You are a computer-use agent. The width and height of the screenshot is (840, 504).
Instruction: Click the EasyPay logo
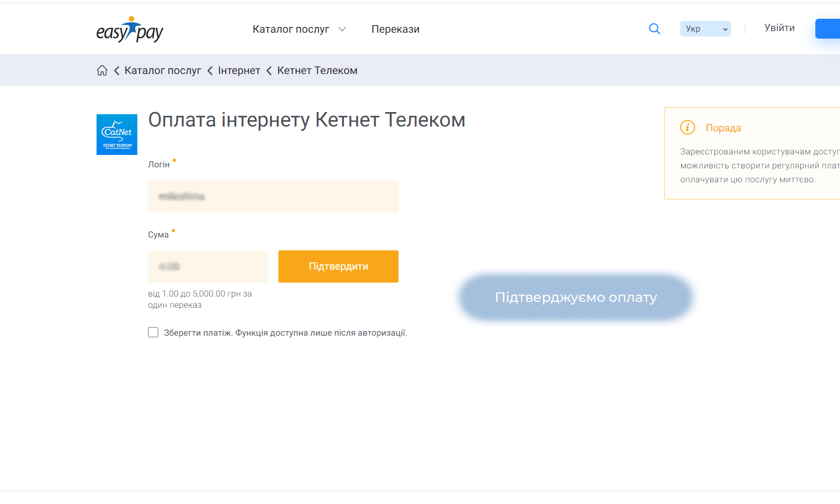(129, 29)
